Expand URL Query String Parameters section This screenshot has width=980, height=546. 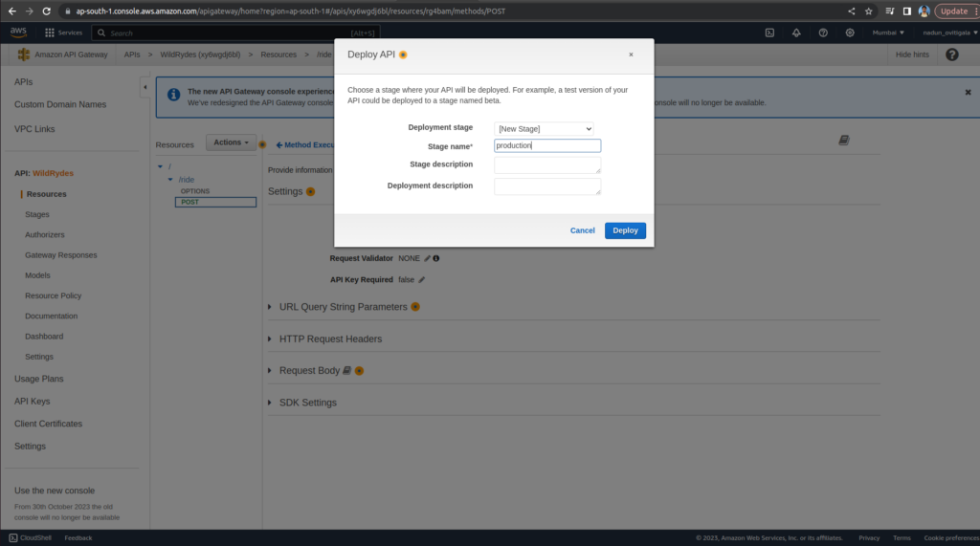(270, 307)
